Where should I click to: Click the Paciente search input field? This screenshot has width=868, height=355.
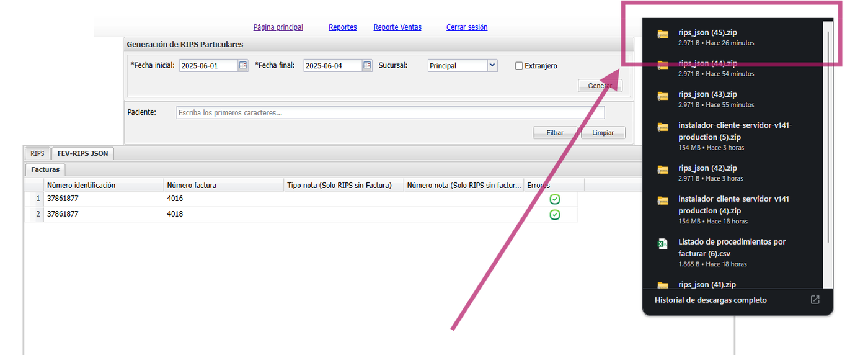pos(391,113)
